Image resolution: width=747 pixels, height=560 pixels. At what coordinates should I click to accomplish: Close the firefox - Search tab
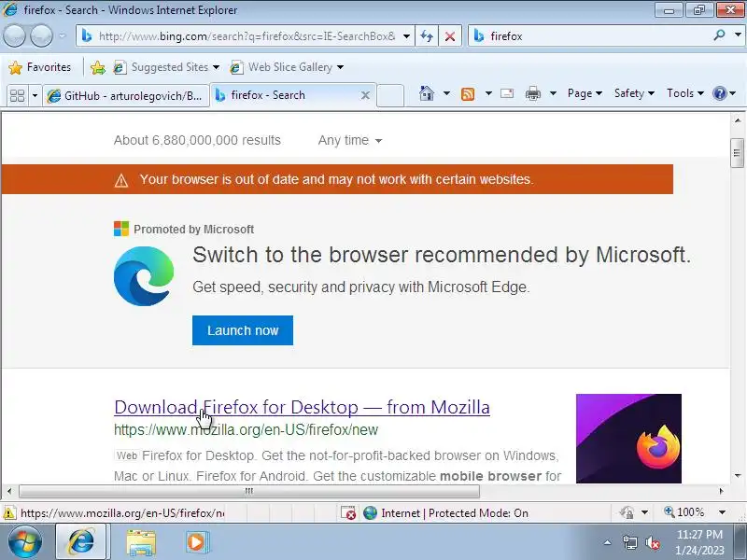365,95
